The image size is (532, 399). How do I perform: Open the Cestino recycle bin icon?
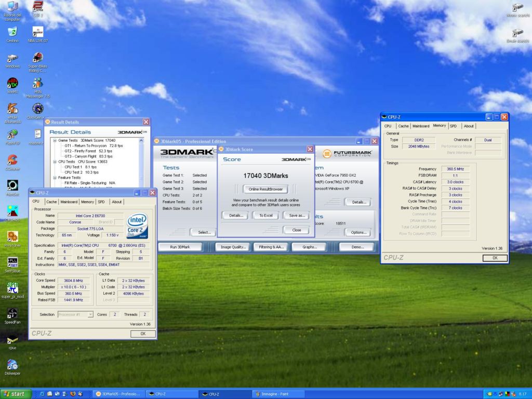[12, 35]
